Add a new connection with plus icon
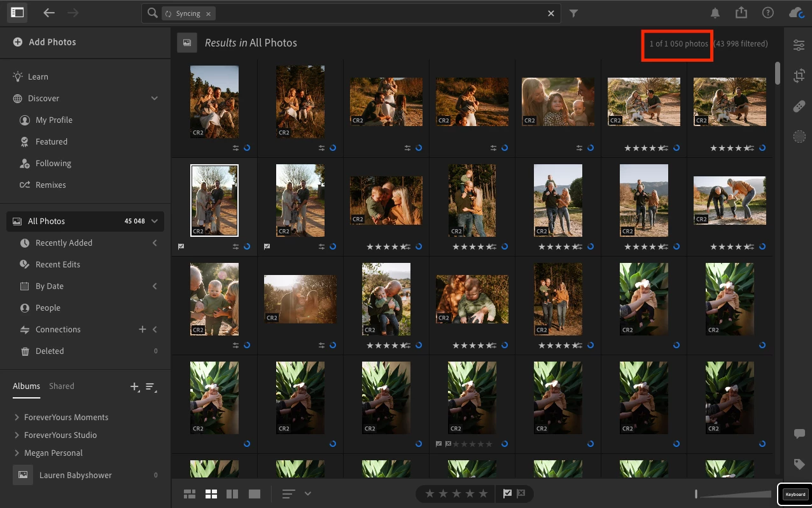 click(143, 329)
